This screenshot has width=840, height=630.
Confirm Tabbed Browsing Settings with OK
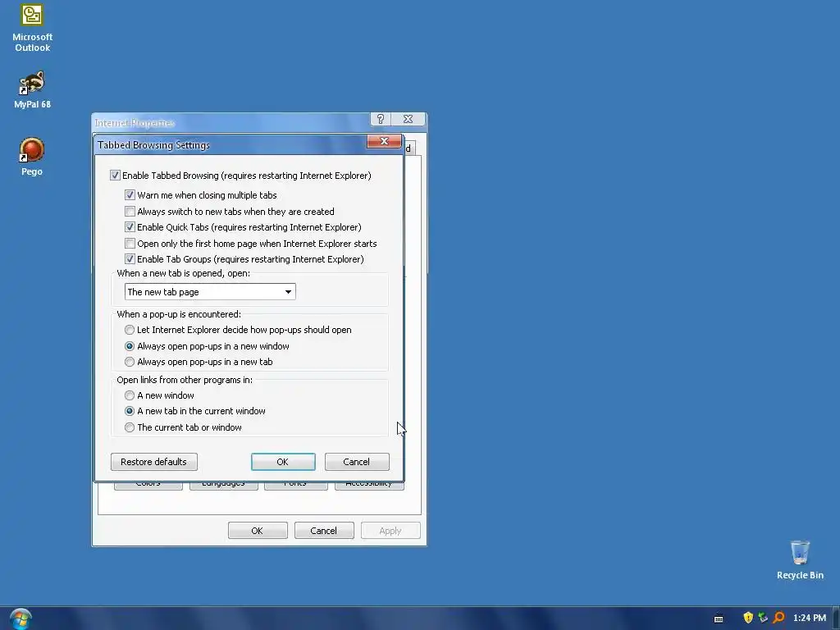[x=283, y=462]
